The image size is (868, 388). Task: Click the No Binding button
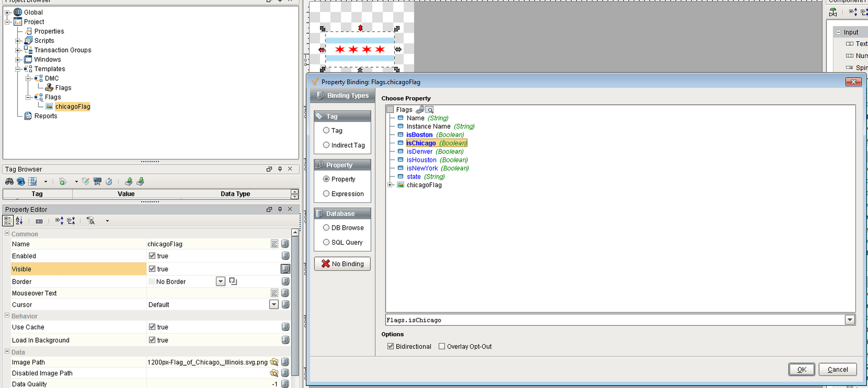pyautogui.click(x=342, y=264)
